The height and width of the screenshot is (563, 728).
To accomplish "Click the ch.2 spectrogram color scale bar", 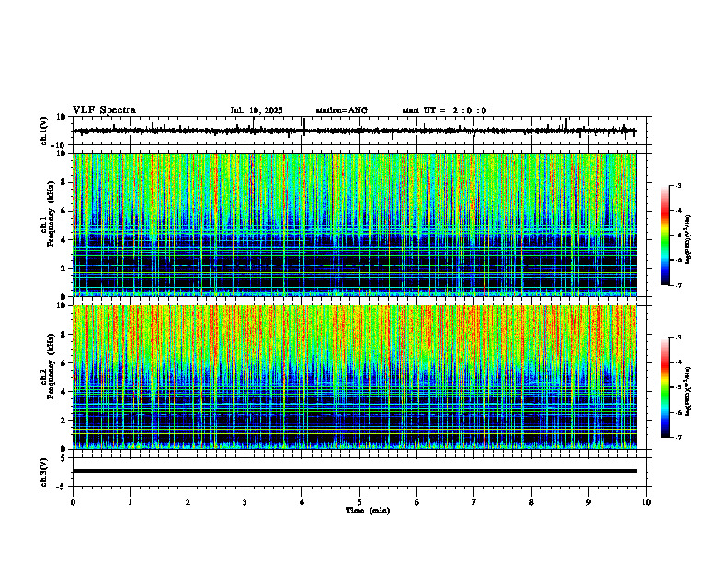I will (x=665, y=387).
